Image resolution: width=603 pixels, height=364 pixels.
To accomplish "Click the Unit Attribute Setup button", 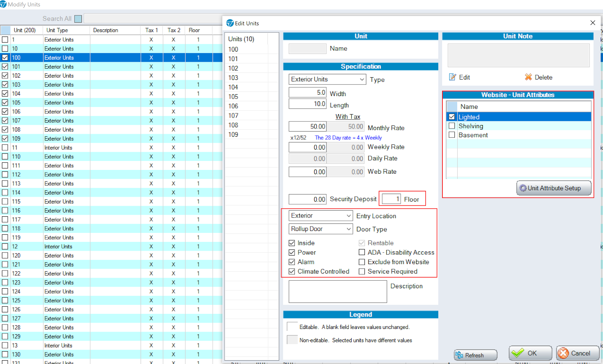I will (554, 188).
